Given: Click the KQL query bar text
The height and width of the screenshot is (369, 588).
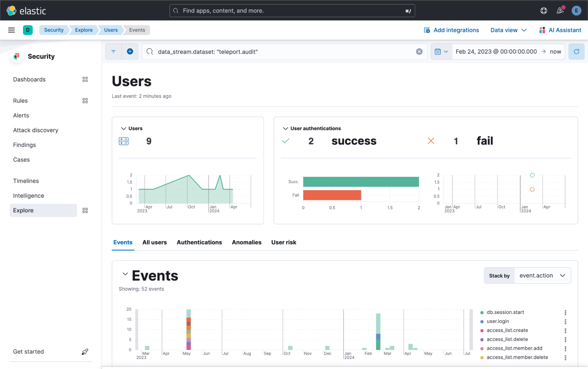Looking at the screenshot, I should (x=208, y=52).
